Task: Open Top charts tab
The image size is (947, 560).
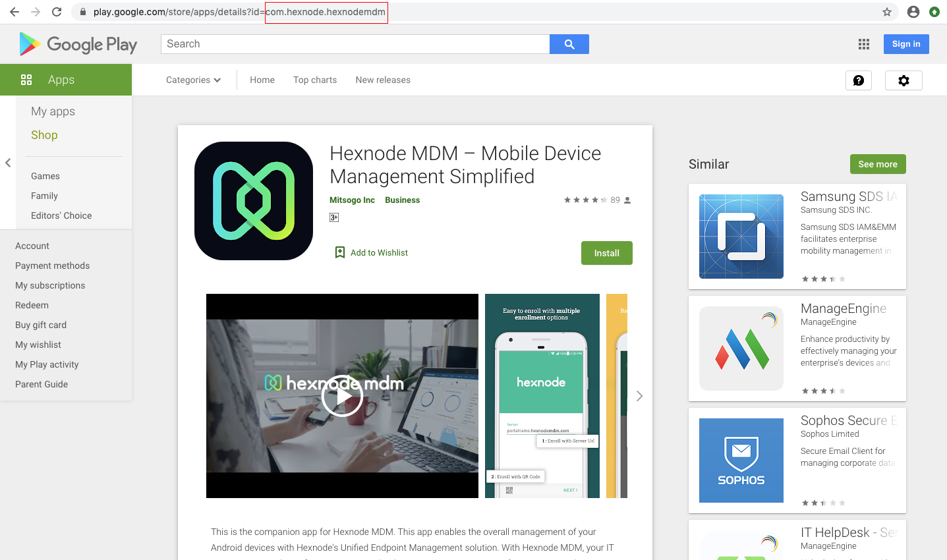Action: coord(315,80)
